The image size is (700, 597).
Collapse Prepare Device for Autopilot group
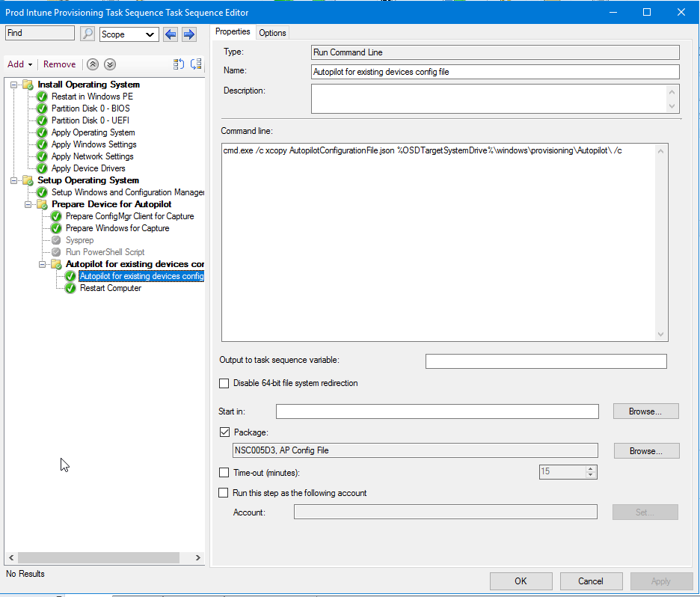(28, 204)
